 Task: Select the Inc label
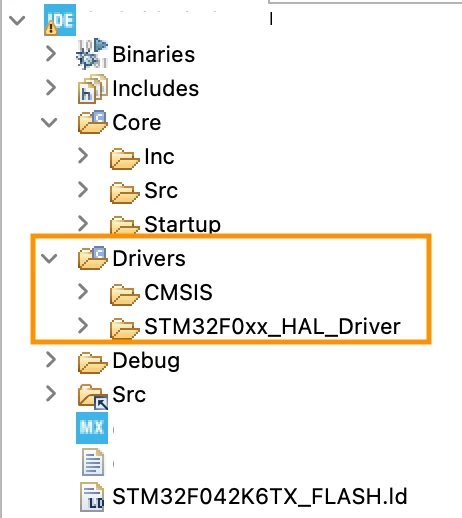tap(159, 156)
